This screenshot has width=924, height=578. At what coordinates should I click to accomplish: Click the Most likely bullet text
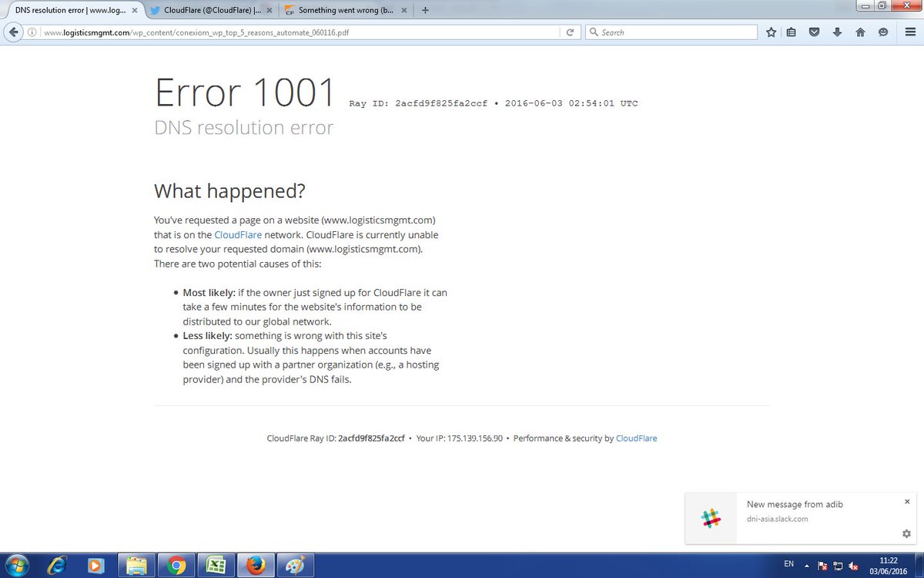click(315, 307)
